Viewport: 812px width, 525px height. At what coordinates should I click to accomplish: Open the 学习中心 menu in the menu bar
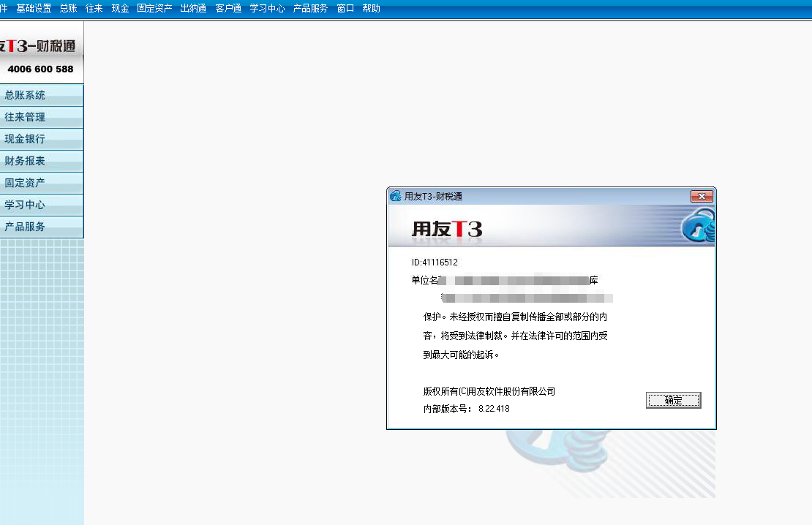tap(267, 8)
